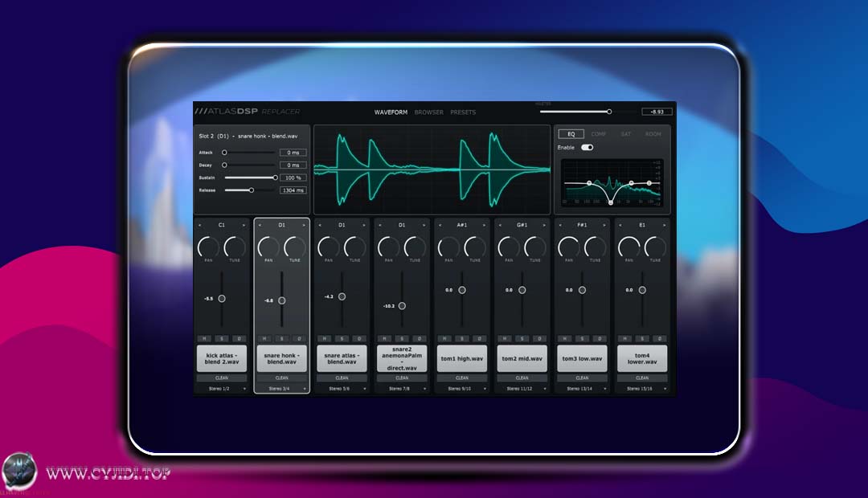
Task: Toggle the EQ Enable switch
Action: pyautogui.click(x=588, y=147)
